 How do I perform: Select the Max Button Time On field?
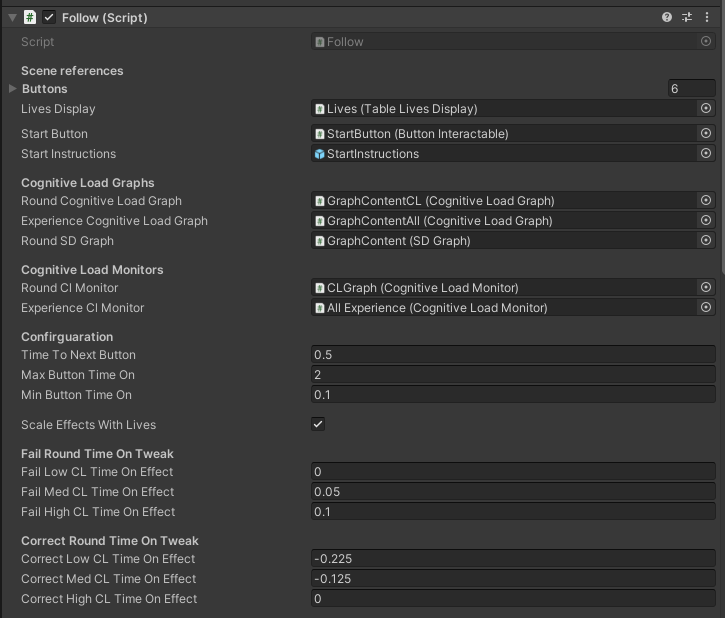pos(513,375)
